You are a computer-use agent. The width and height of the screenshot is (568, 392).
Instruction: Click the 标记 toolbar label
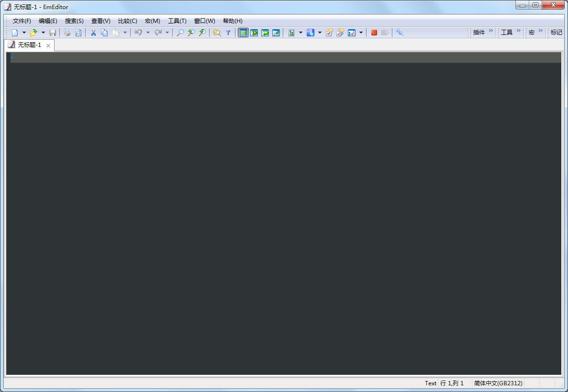point(557,32)
